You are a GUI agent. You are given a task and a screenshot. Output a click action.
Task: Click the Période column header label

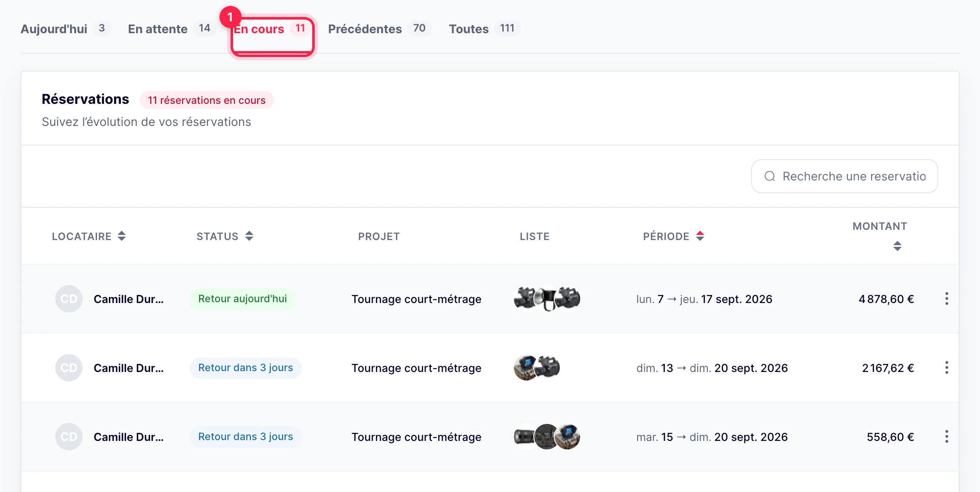pyautogui.click(x=666, y=237)
